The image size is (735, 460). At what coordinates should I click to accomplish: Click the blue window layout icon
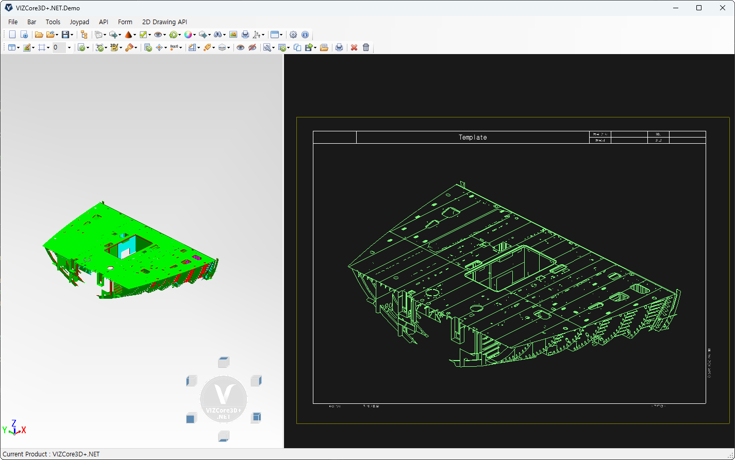(275, 34)
